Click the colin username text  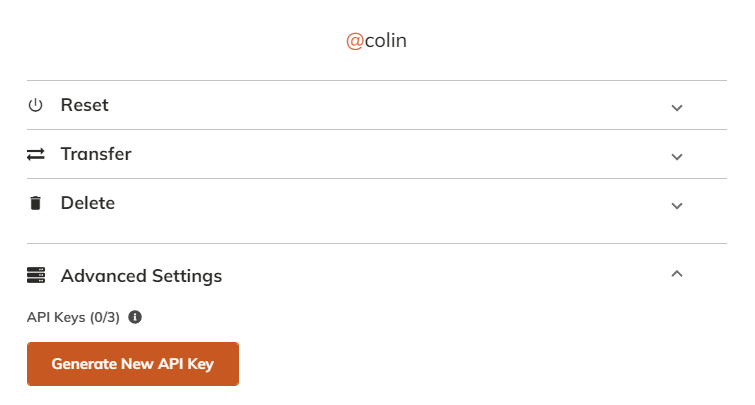coord(386,40)
